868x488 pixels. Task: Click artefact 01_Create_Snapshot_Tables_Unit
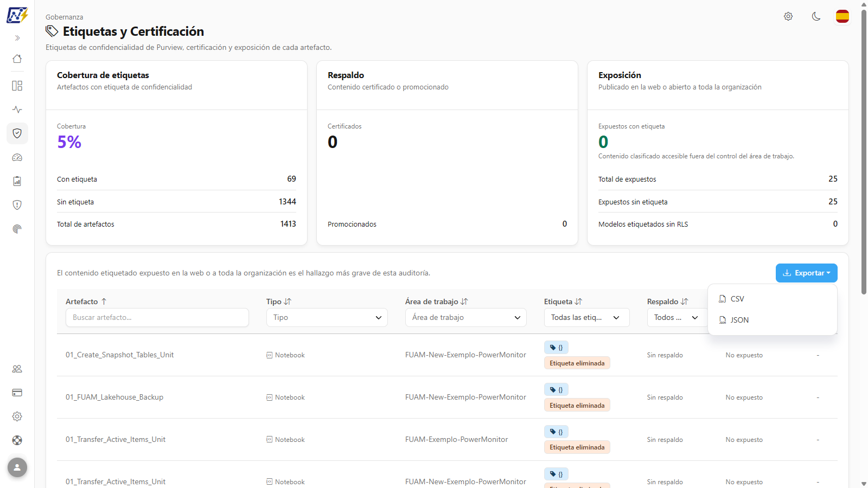pos(120,355)
